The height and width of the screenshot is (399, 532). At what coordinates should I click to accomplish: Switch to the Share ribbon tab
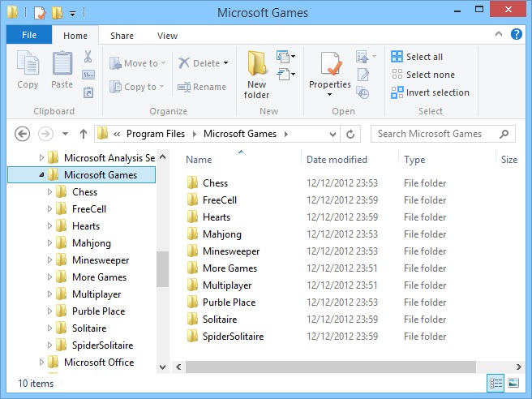tap(122, 36)
